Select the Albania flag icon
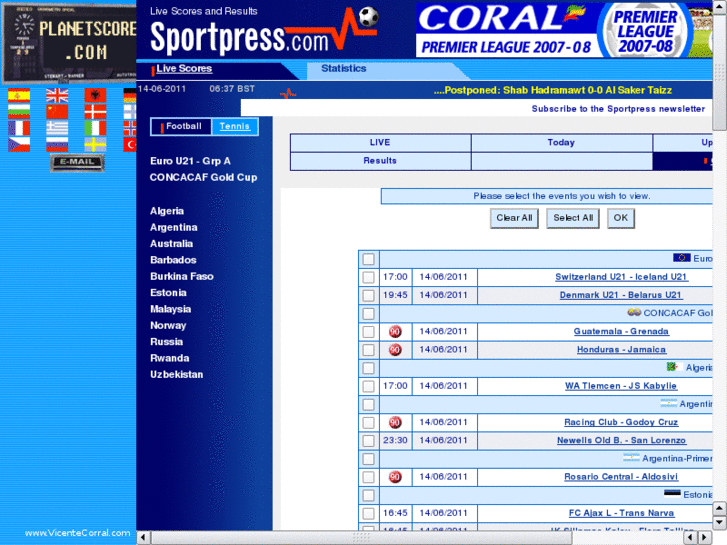The height and width of the screenshot is (545, 727). [95, 96]
